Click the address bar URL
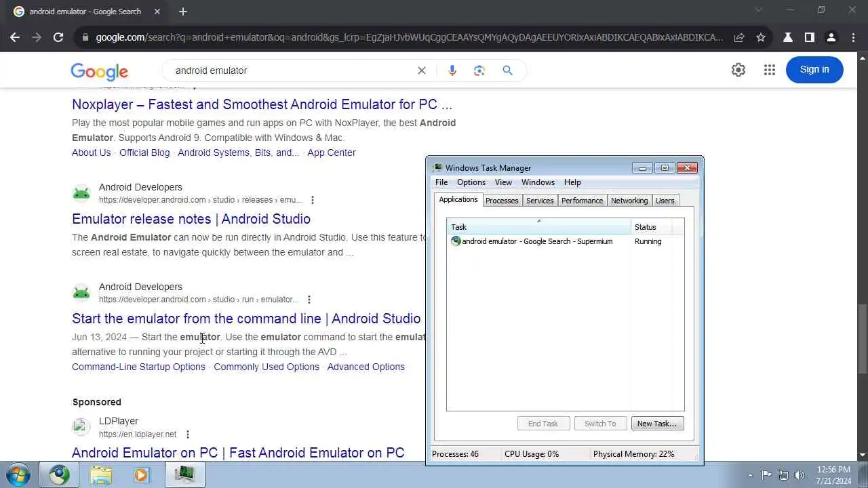This screenshot has height=488, width=868. tap(409, 38)
